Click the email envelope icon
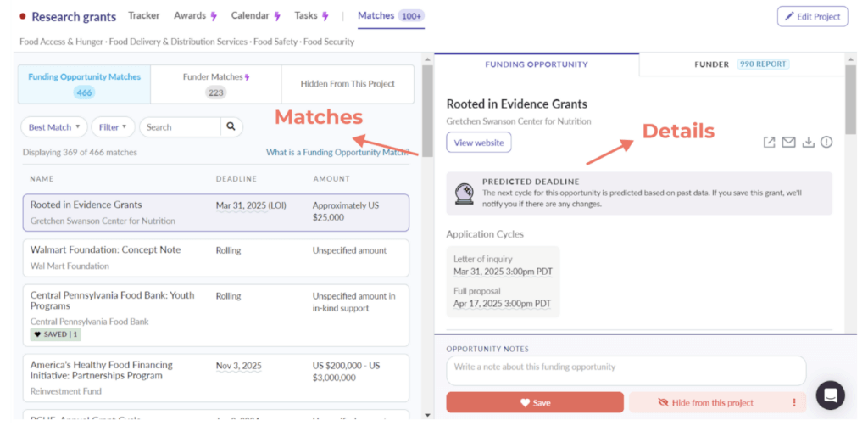This screenshot has width=868, height=426. [788, 143]
